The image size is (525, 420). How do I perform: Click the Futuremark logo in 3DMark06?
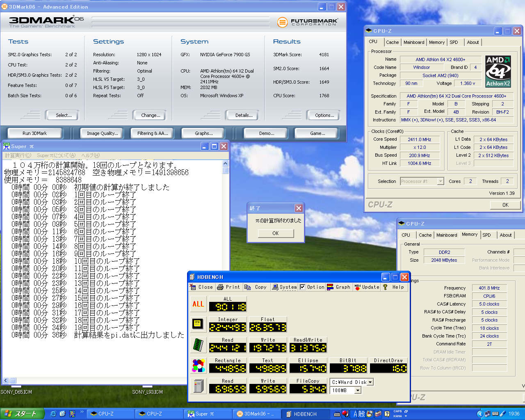tap(307, 22)
